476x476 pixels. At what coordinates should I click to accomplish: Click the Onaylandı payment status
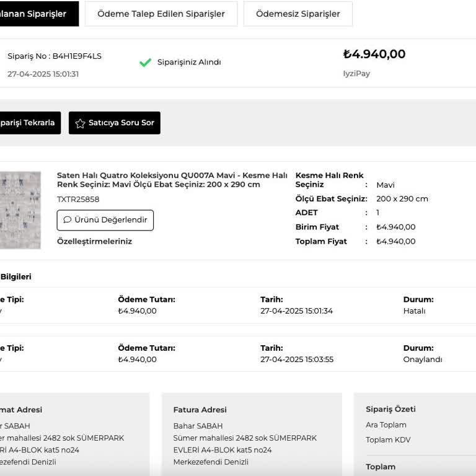click(423, 359)
